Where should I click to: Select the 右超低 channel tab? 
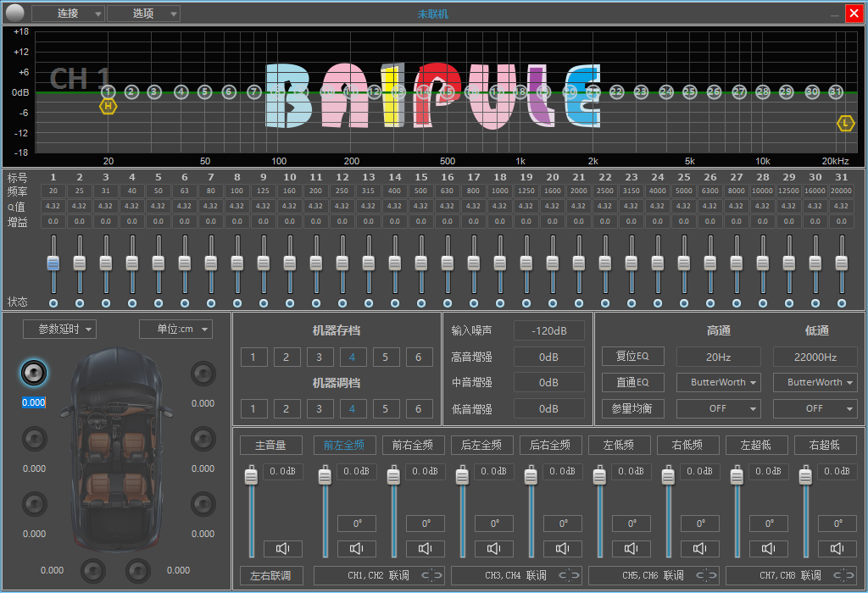pyautogui.click(x=825, y=445)
